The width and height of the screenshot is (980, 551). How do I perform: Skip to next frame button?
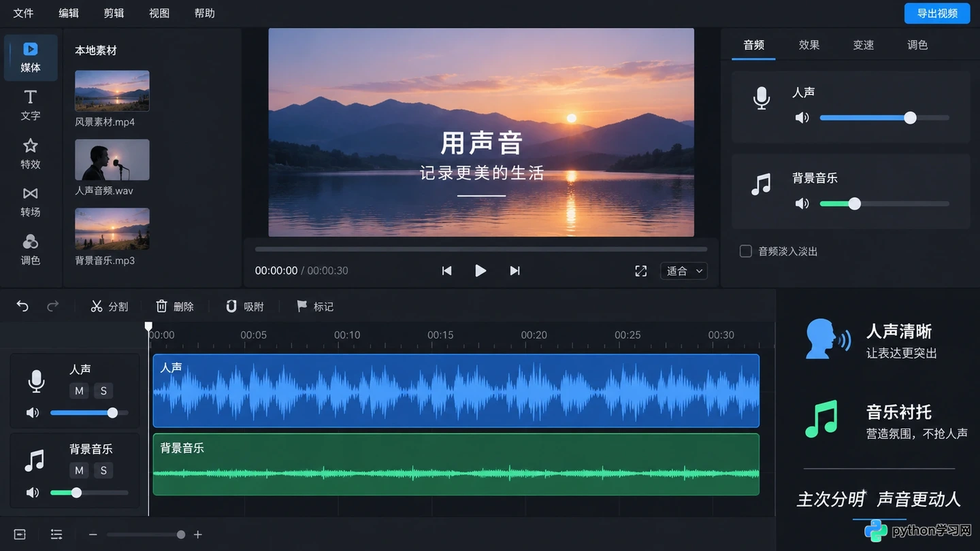coord(514,271)
